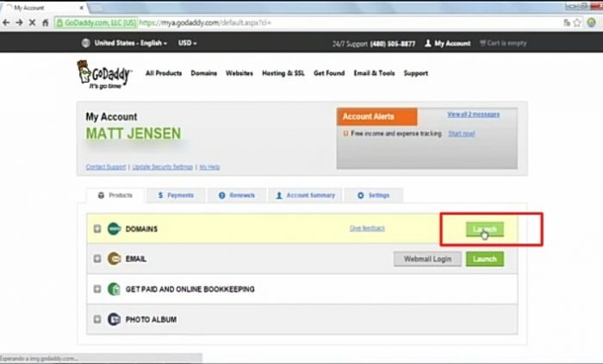Open the translate icon in address bar
The height and width of the screenshot is (364, 603).
(x=567, y=22)
